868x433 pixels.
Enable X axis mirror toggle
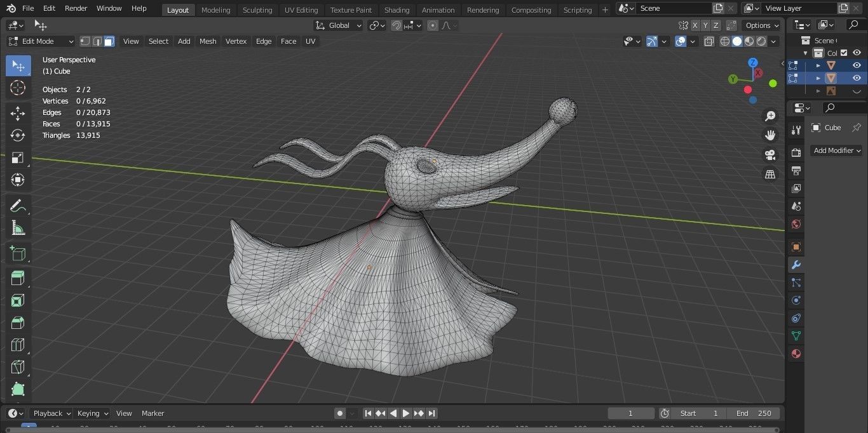tap(695, 25)
